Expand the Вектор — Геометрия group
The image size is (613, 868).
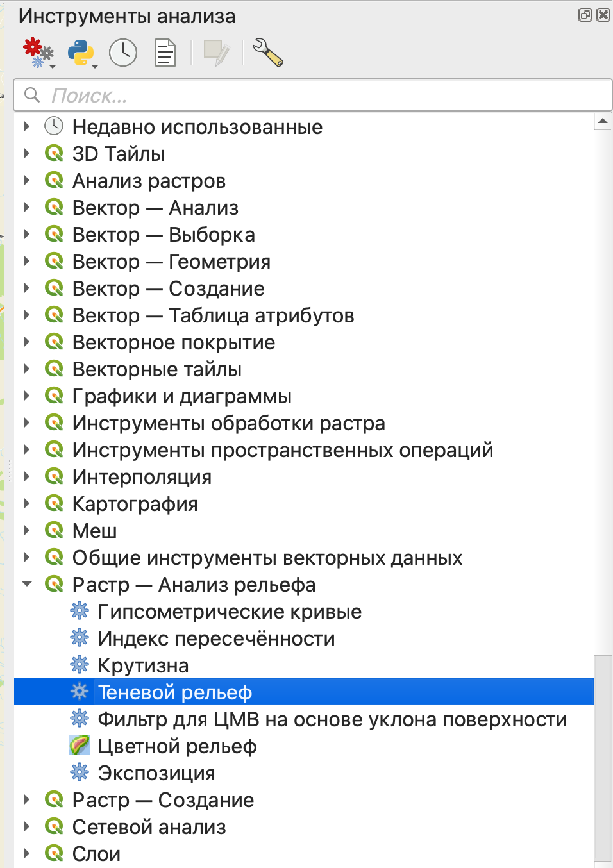[27, 262]
